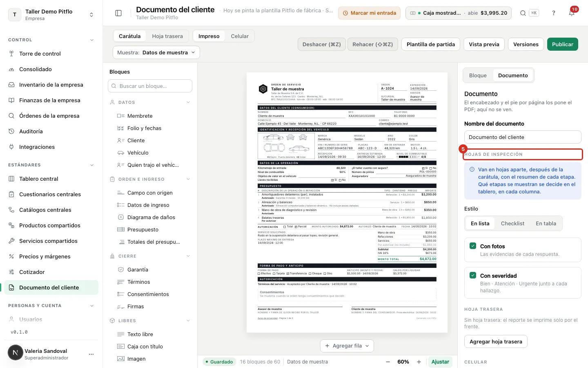
Task: Switch to the Bloque panel tab
Action: pos(478,75)
